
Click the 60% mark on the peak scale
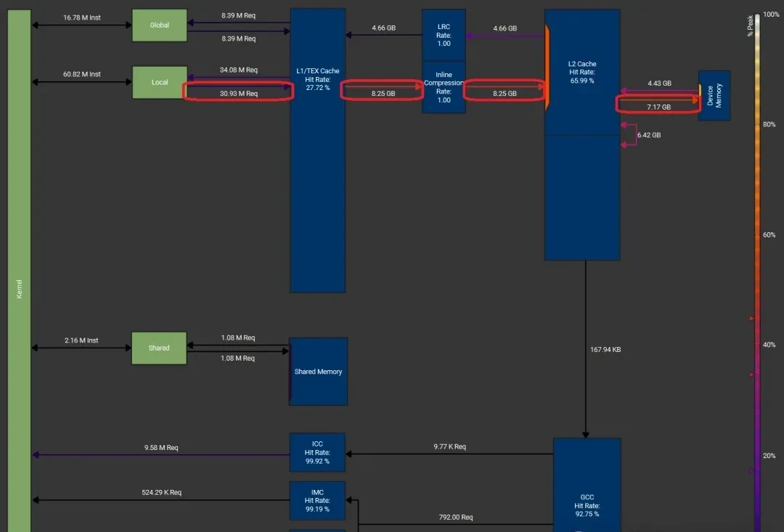(769, 234)
